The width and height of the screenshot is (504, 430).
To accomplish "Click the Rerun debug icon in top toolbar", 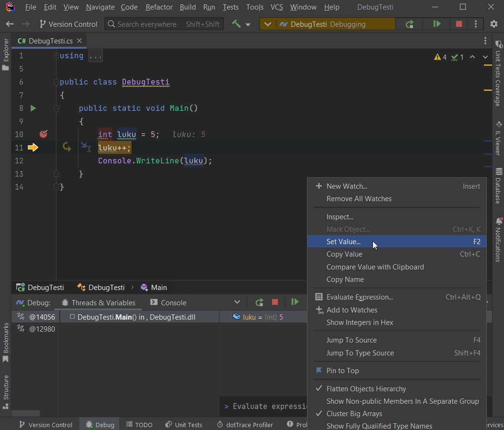I will tap(409, 24).
